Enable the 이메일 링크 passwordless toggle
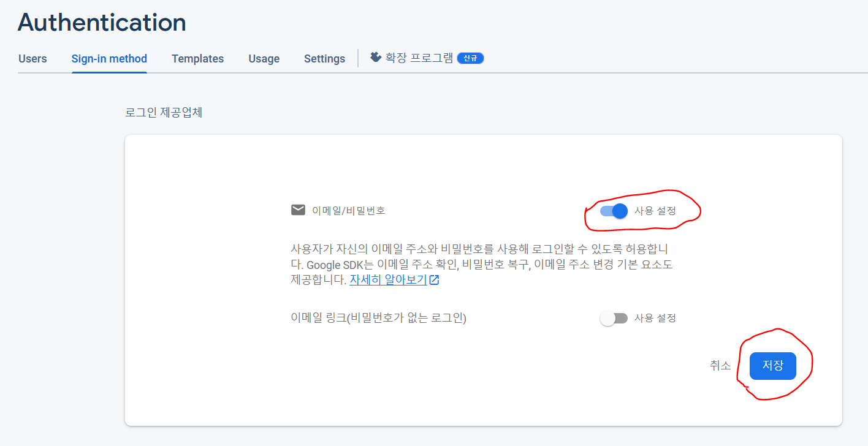The image size is (868, 446). [614, 319]
